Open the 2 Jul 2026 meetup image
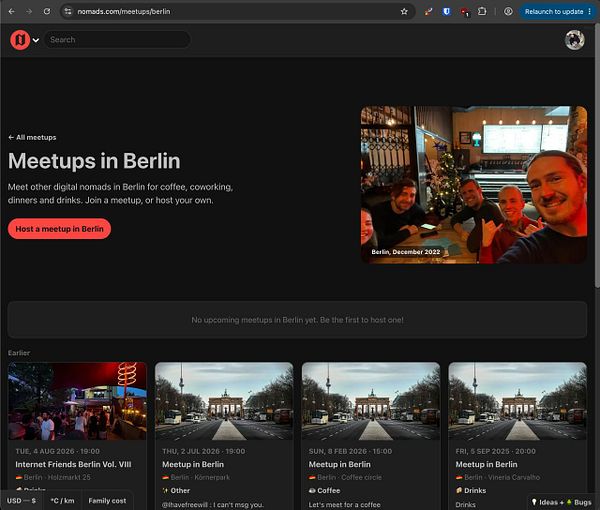This screenshot has height=510, width=600. 224,401
